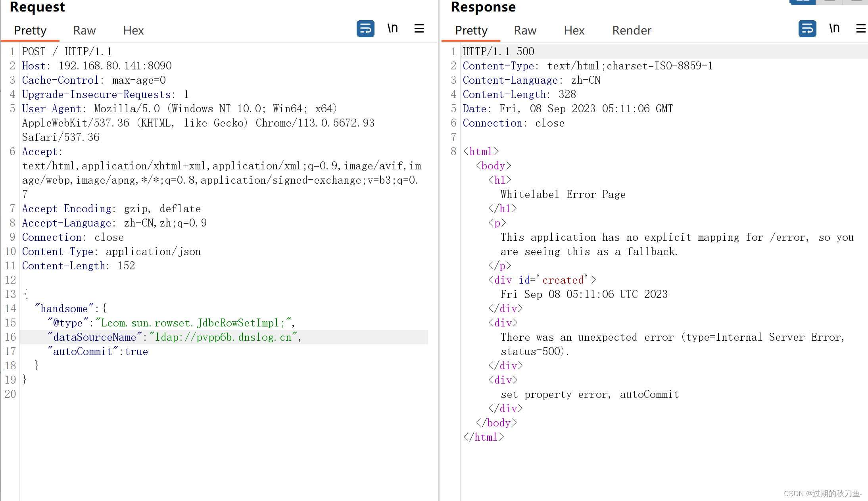This screenshot has width=868, height=501.
Task: Toggle word wrap icon in Request panel
Action: tap(365, 29)
